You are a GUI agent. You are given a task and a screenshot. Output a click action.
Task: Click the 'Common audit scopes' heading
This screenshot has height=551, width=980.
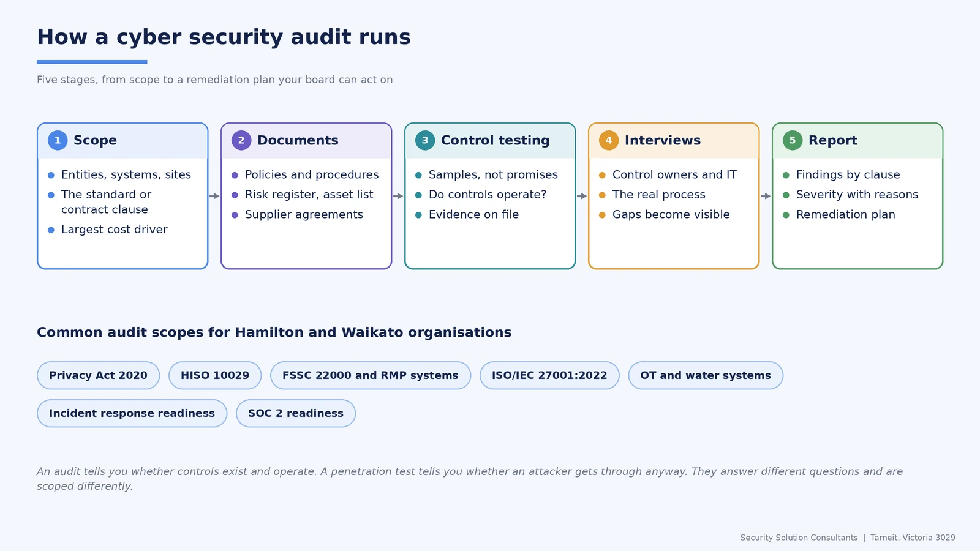coord(274,332)
